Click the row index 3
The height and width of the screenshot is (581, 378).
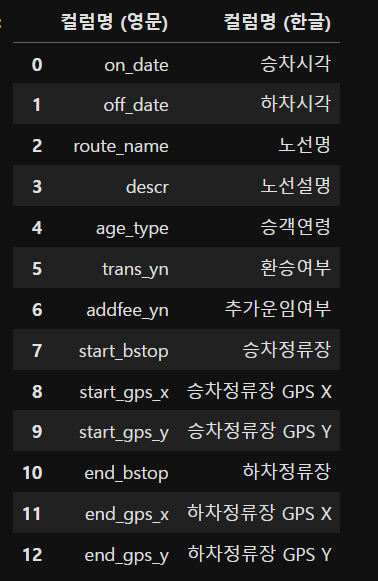coord(37,186)
